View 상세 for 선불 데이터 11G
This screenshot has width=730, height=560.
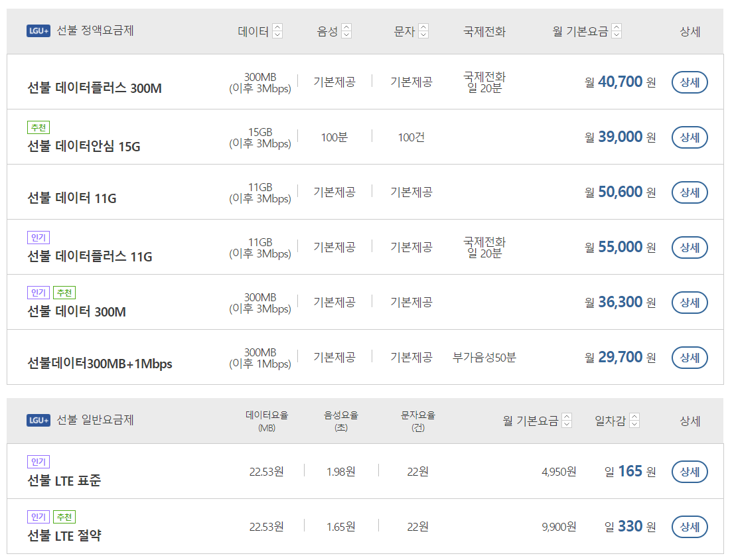tap(690, 192)
